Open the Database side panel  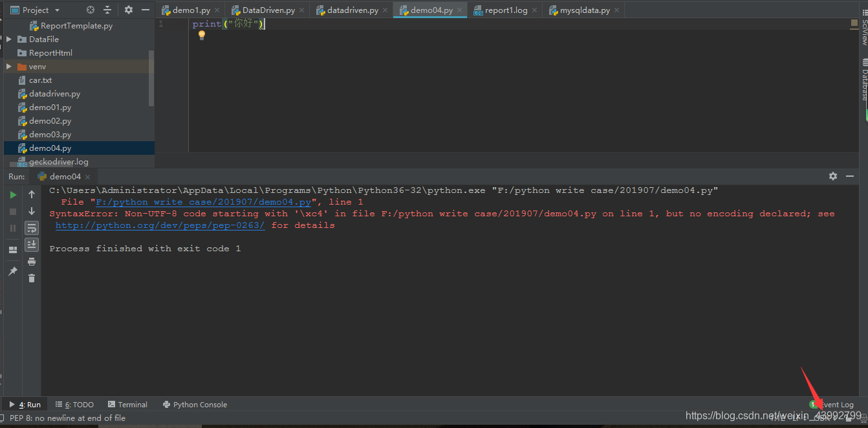coord(864,79)
